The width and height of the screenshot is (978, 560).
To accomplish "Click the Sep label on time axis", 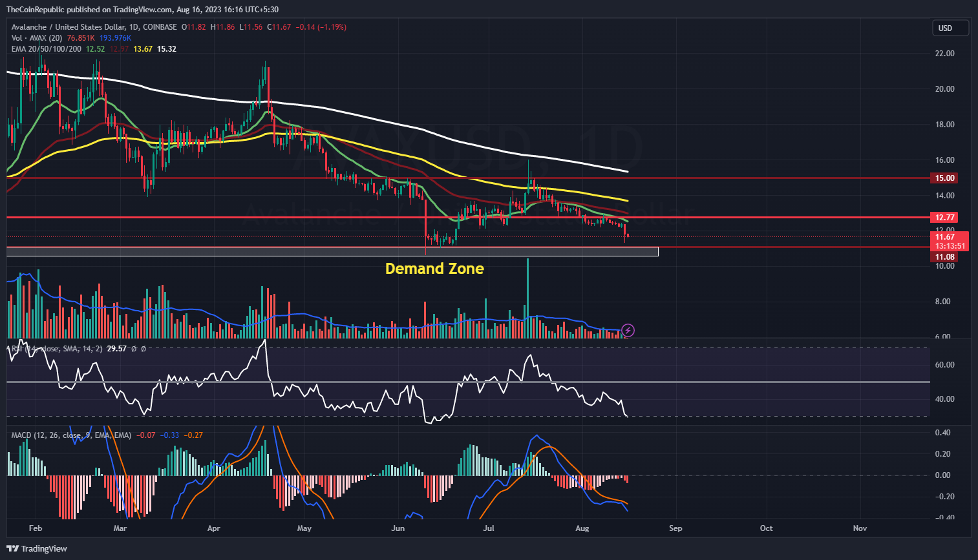I will click(675, 528).
